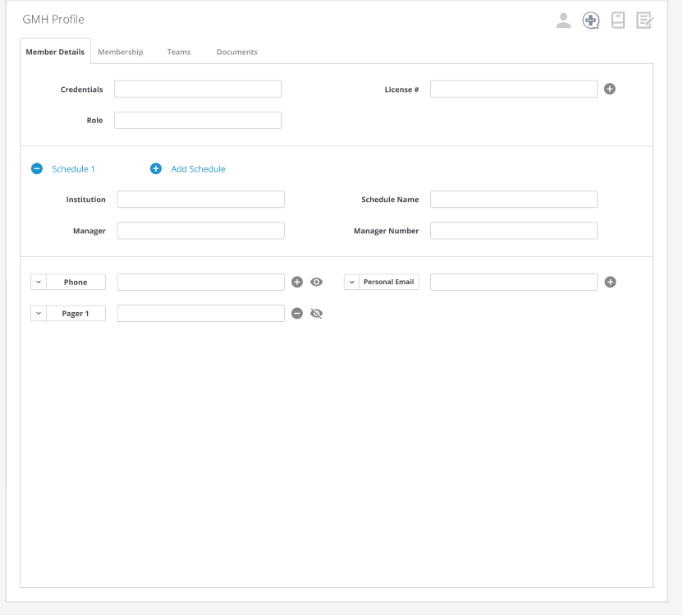Open the Teams tab
Viewport: 683px width, 616px height.
[179, 52]
